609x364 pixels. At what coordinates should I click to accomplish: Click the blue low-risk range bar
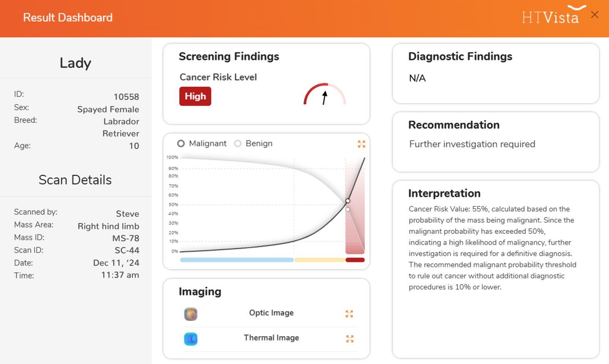[237, 260]
